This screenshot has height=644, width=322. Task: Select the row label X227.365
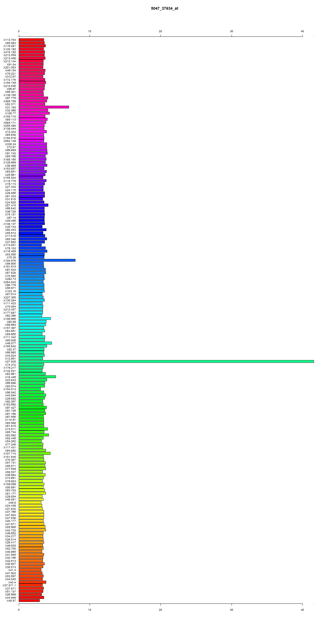pos(10,297)
